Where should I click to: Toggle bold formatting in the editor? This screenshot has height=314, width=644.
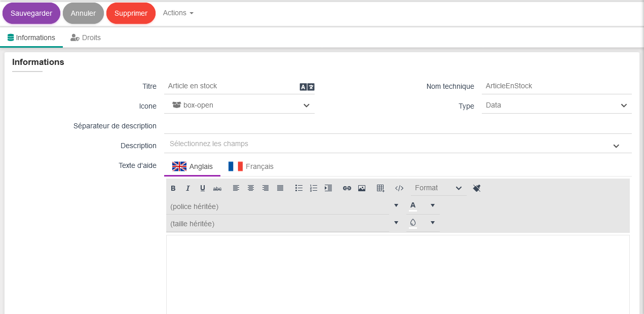[x=173, y=188]
